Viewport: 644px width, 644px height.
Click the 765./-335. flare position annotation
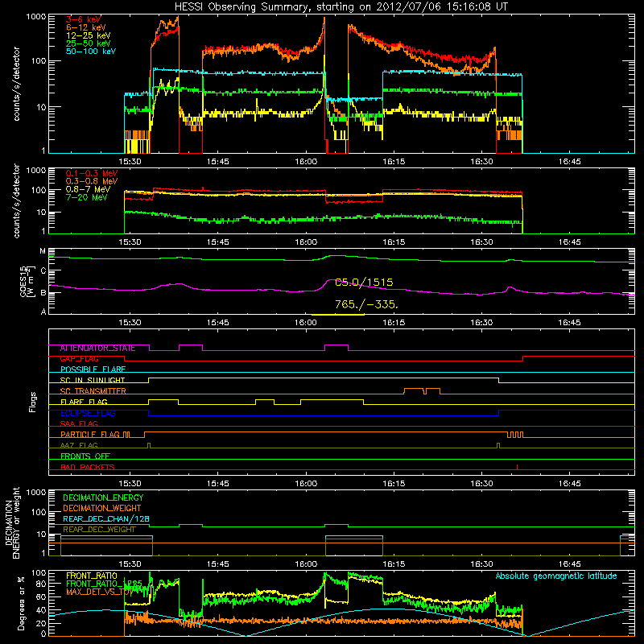366,305
